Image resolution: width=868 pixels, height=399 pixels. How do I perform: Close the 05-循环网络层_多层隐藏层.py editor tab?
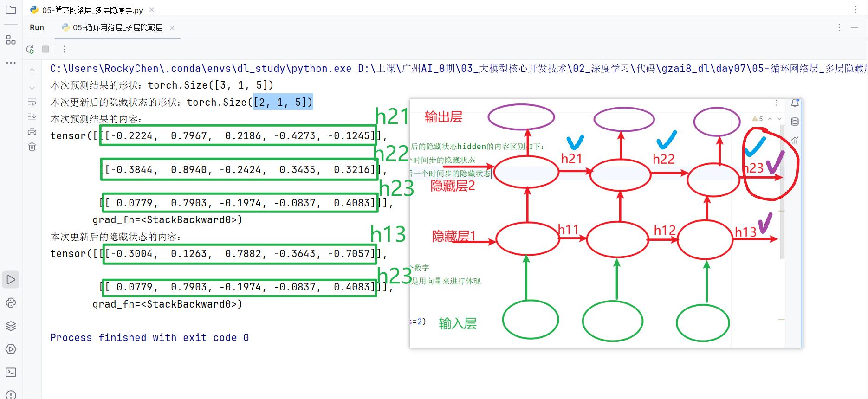(x=152, y=10)
